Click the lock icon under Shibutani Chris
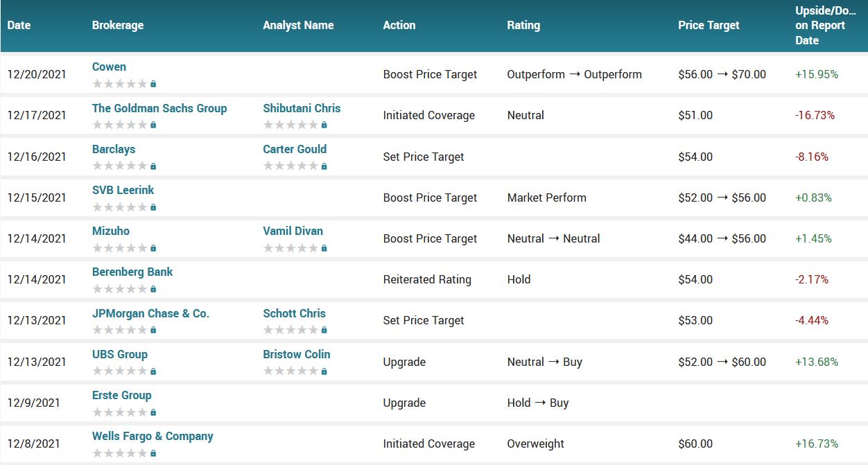This screenshot has height=465, width=868. click(324, 125)
